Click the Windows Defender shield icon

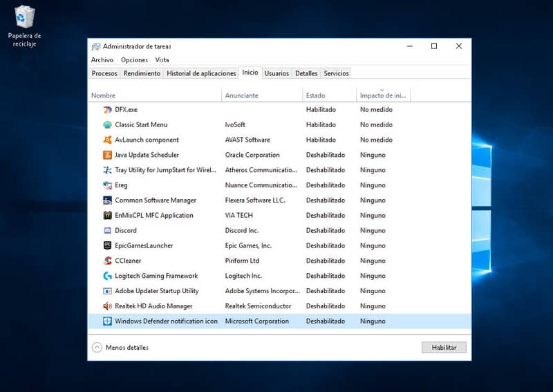tap(107, 321)
